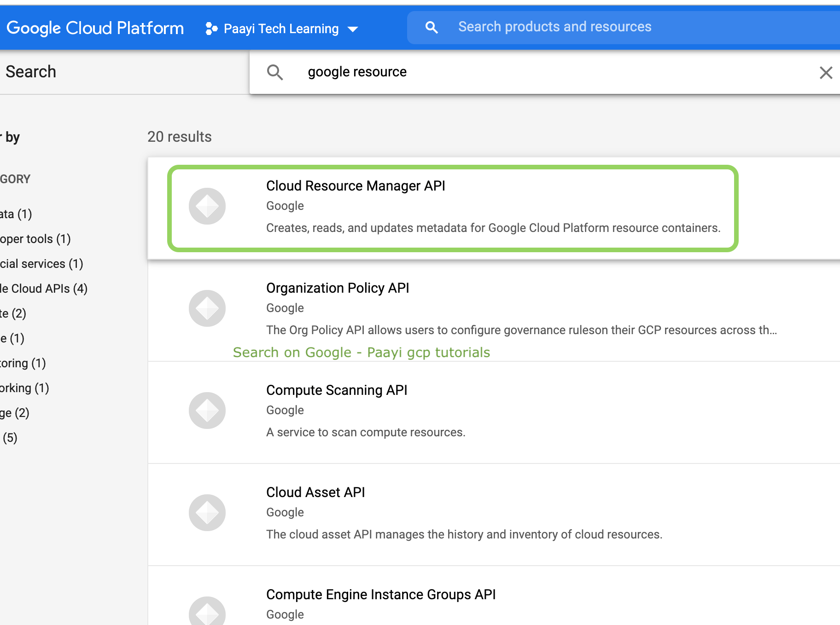Click the Cloud Asset API icon
The height and width of the screenshot is (625, 840).
(207, 513)
